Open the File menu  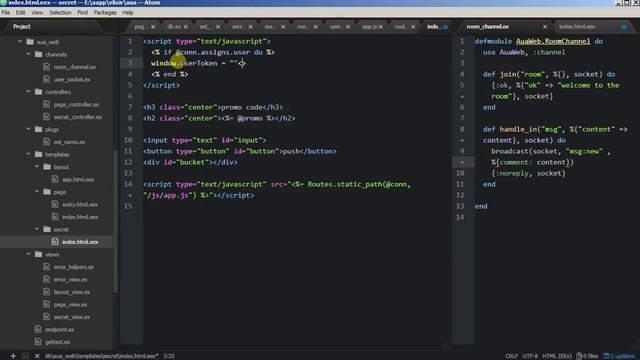6,13
